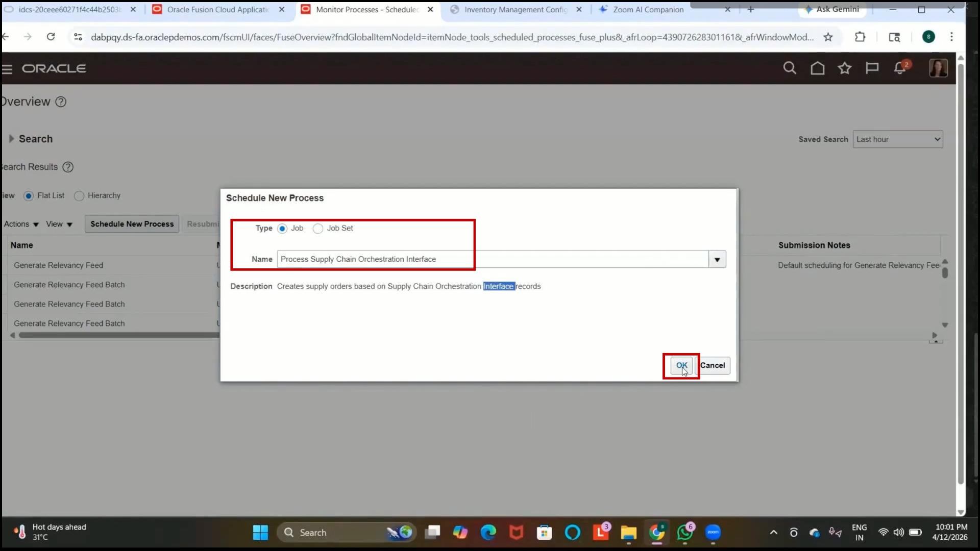This screenshot has height=551, width=980.
Task: Select the Job type radio button
Action: [282, 229]
